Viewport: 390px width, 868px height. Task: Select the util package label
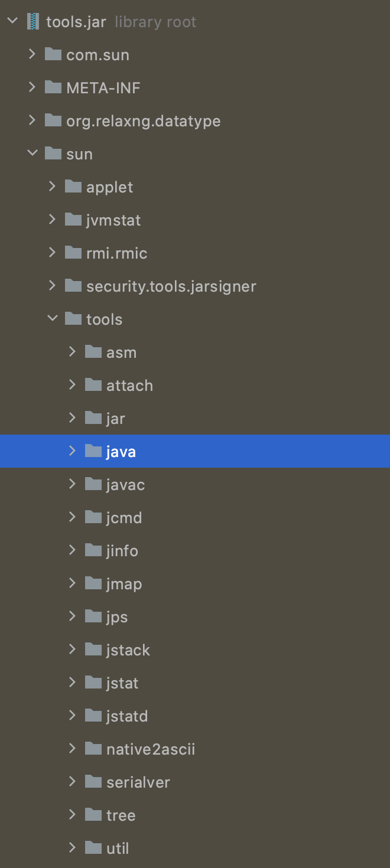click(x=118, y=849)
